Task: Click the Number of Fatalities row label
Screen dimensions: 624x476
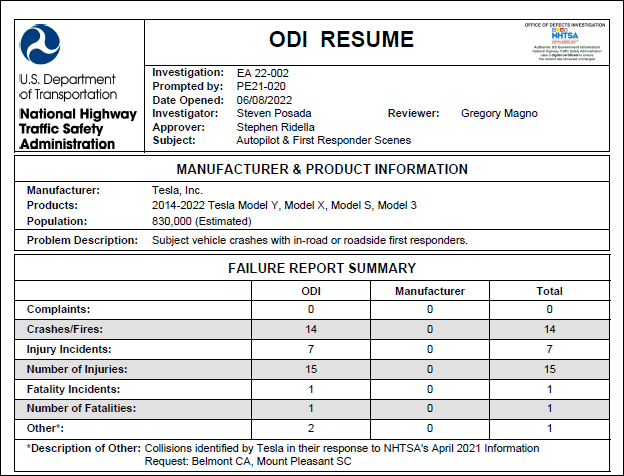Action: point(81,408)
